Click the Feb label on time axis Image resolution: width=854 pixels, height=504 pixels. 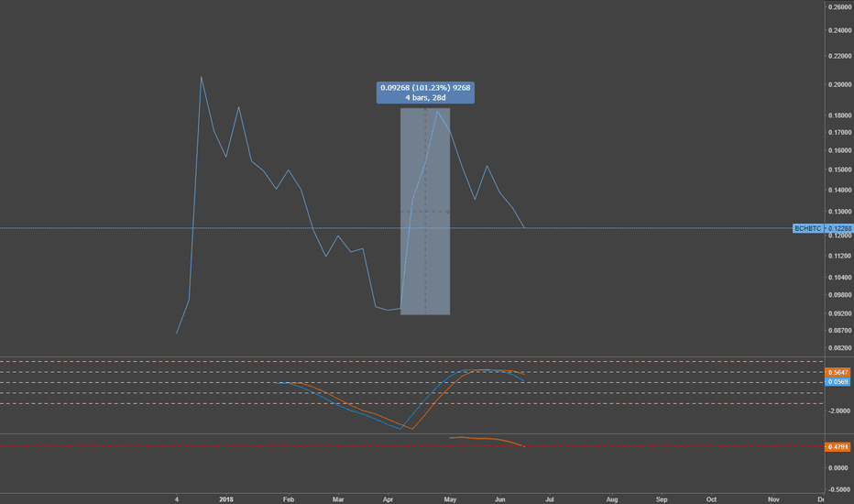(289, 499)
